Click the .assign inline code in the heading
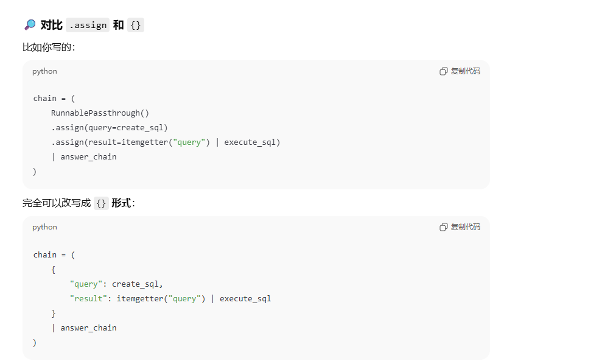This screenshot has width=602, height=364. tap(88, 25)
